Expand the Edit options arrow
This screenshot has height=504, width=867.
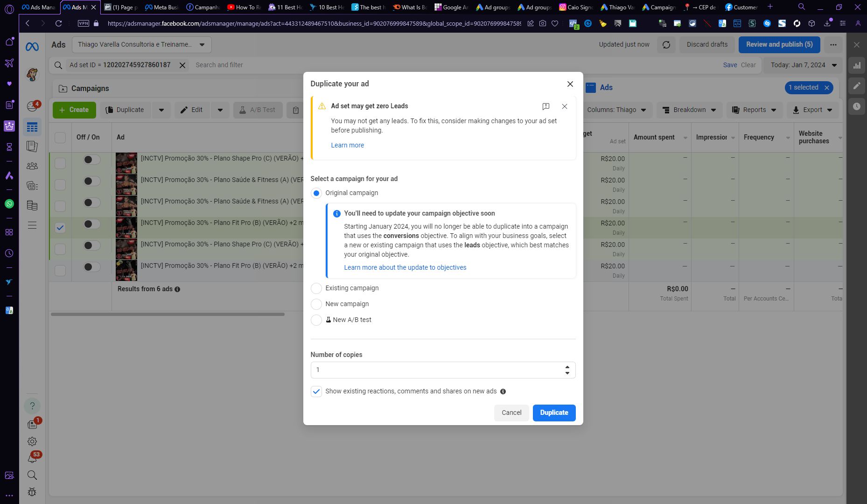coord(220,110)
